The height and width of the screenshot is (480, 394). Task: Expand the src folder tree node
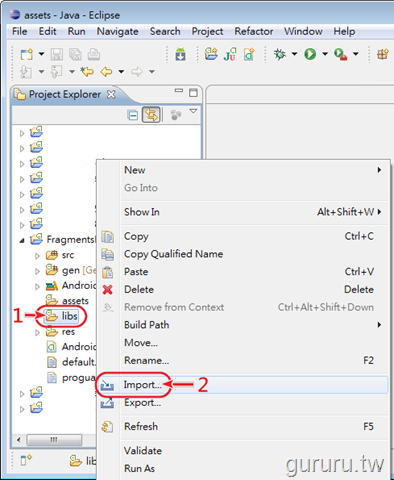(x=37, y=256)
